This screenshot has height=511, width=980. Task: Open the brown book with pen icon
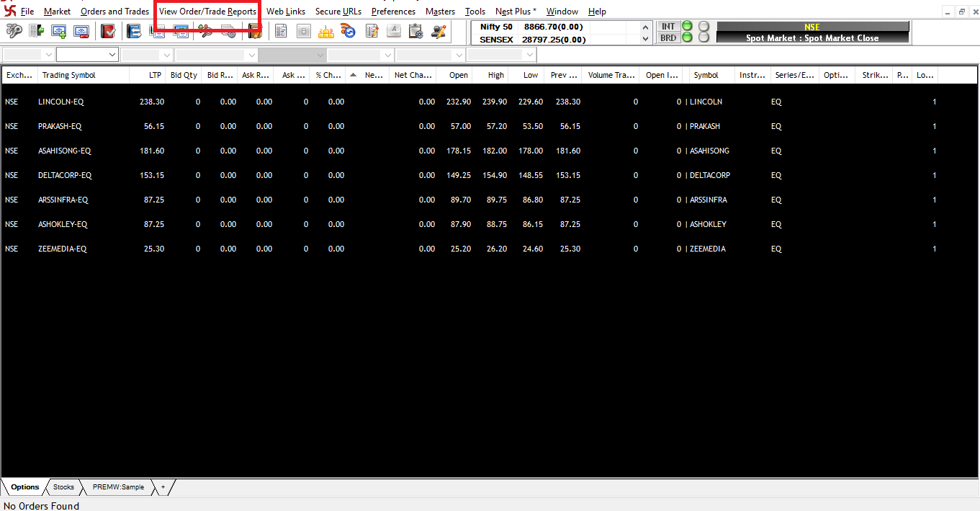pos(253,31)
